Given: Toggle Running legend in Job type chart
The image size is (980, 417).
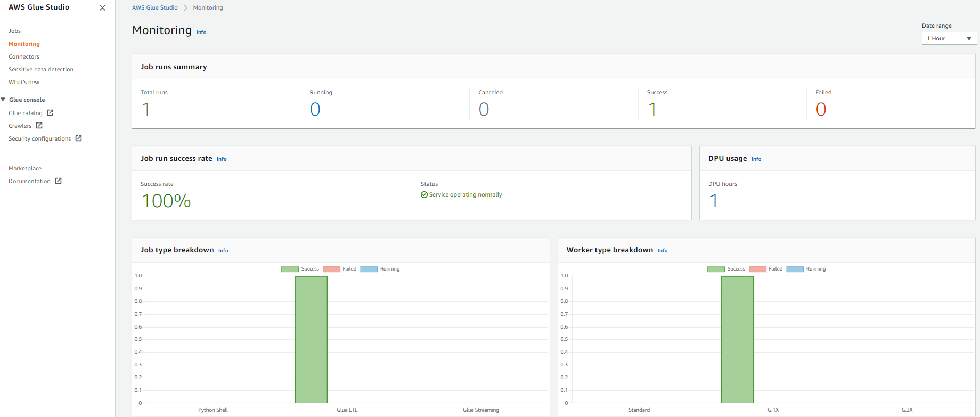Looking at the screenshot, I should pos(380,269).
